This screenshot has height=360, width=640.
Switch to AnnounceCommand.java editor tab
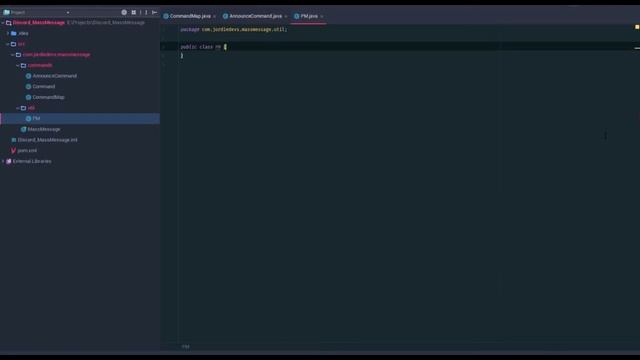click(256, 16)
